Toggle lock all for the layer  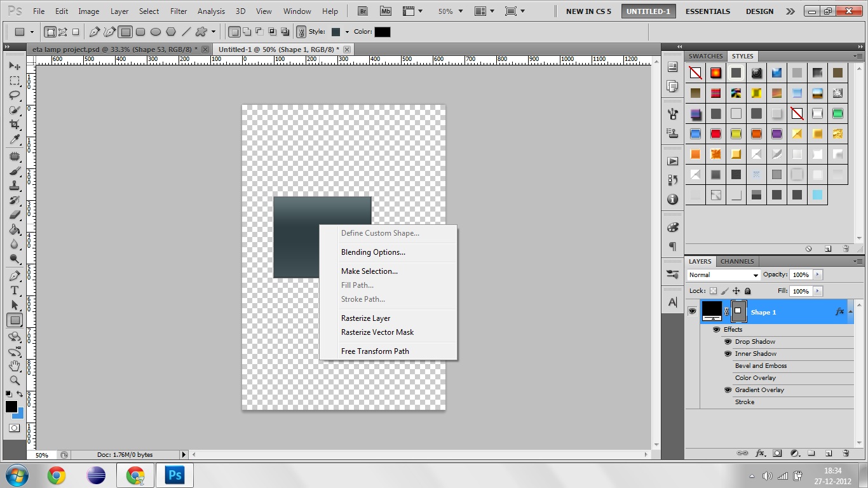pos(748,291)
